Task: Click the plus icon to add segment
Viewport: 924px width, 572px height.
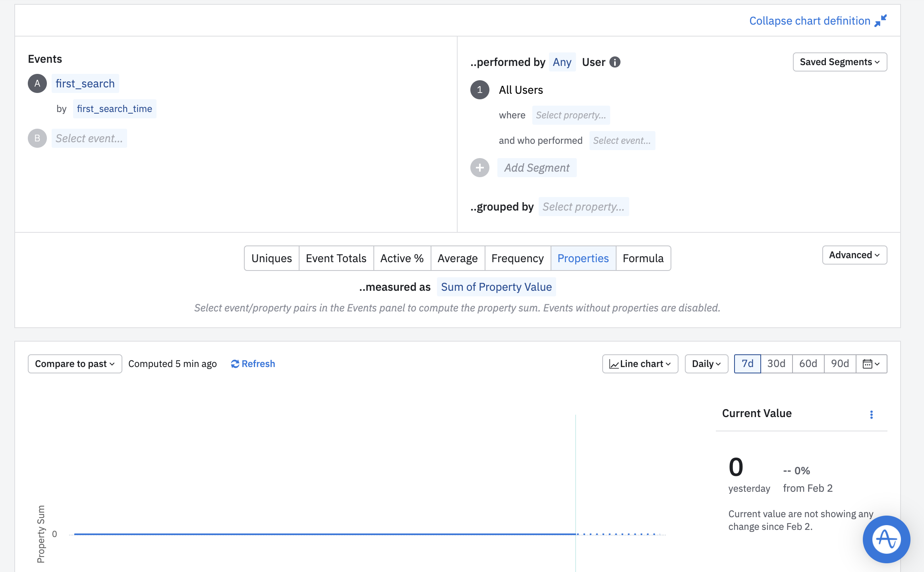Action: pyautogui.click(x=479, y=168)
